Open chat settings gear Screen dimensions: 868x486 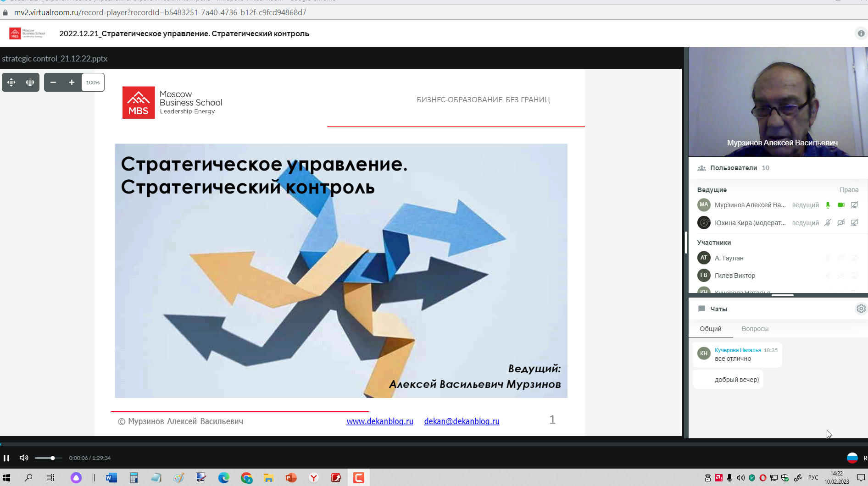(861, 309)
